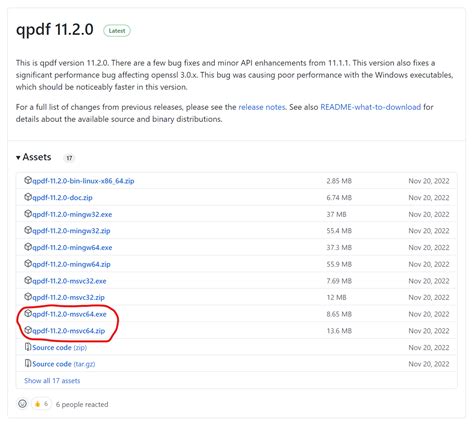Click package icon next to qpdf-11.2.0-mingw32.exe

[x=28, y=214]
